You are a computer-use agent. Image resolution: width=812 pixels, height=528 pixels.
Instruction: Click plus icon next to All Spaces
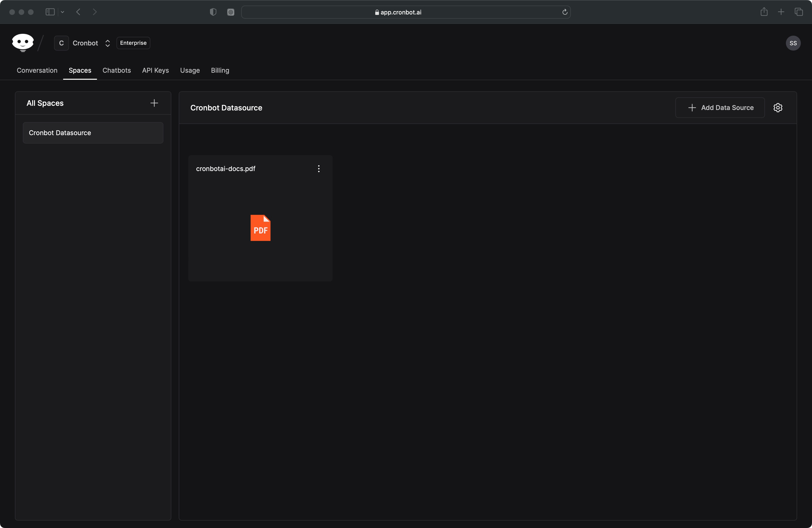(154, 103)
